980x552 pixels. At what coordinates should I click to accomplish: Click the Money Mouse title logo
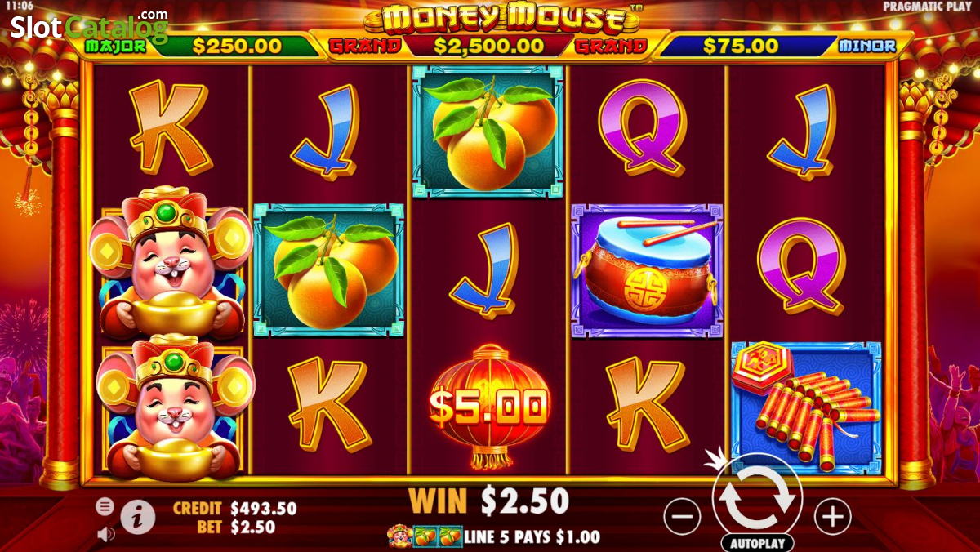point(501,18)
